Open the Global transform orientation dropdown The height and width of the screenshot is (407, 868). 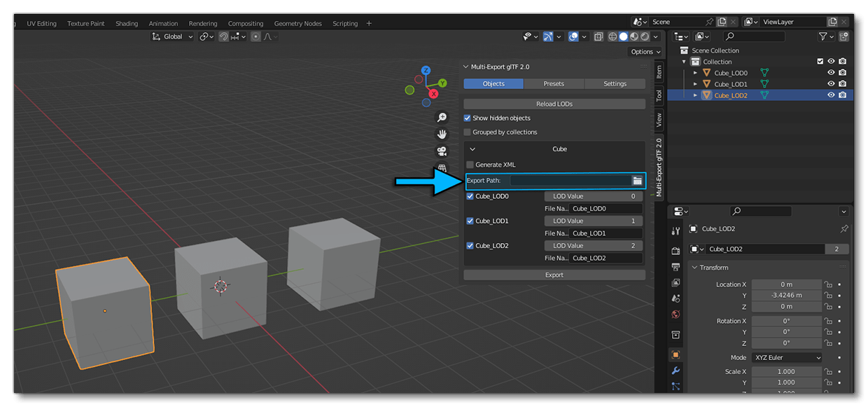172,36
